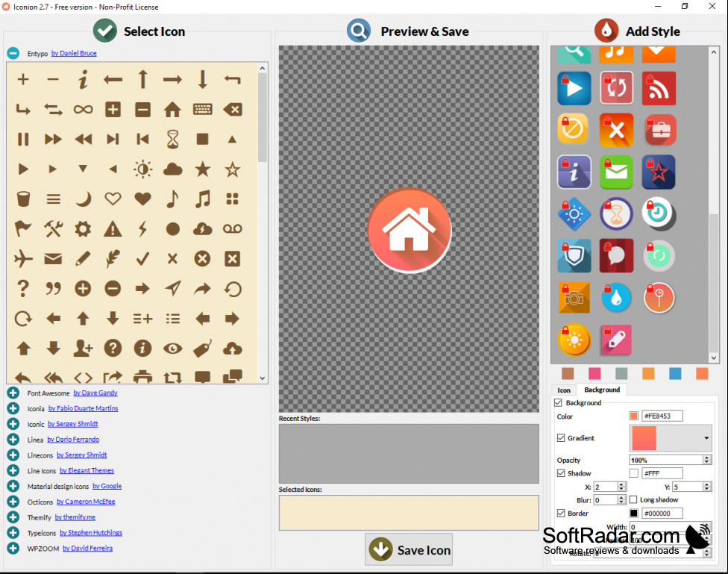
Task: Apply the dark red chat bubble style
Action: pyautogui.click(x=617, y=255)
